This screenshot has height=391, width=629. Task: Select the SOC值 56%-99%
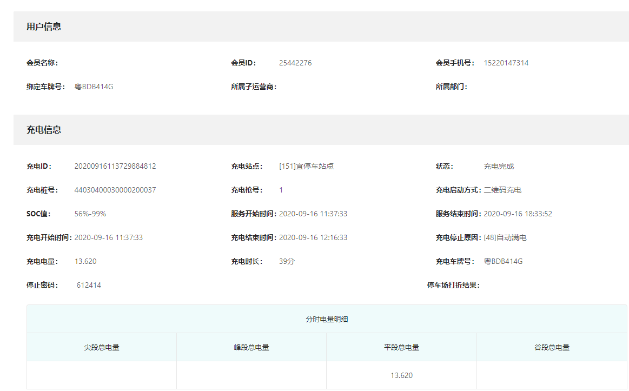(x=90, y=214)
